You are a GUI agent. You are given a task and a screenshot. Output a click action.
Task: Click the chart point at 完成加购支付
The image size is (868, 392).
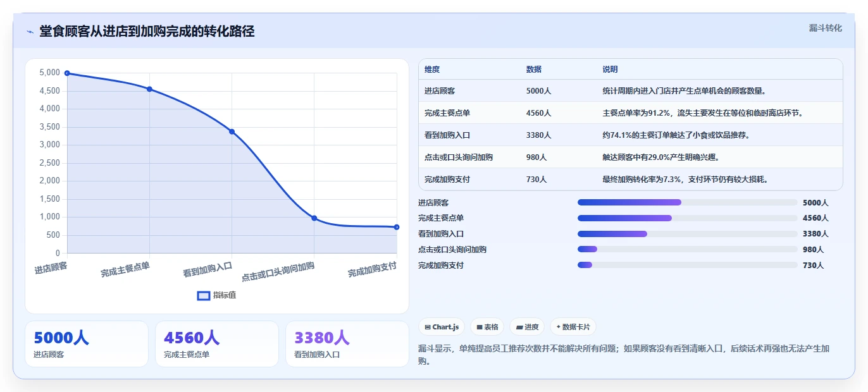[x=397, y=227]
